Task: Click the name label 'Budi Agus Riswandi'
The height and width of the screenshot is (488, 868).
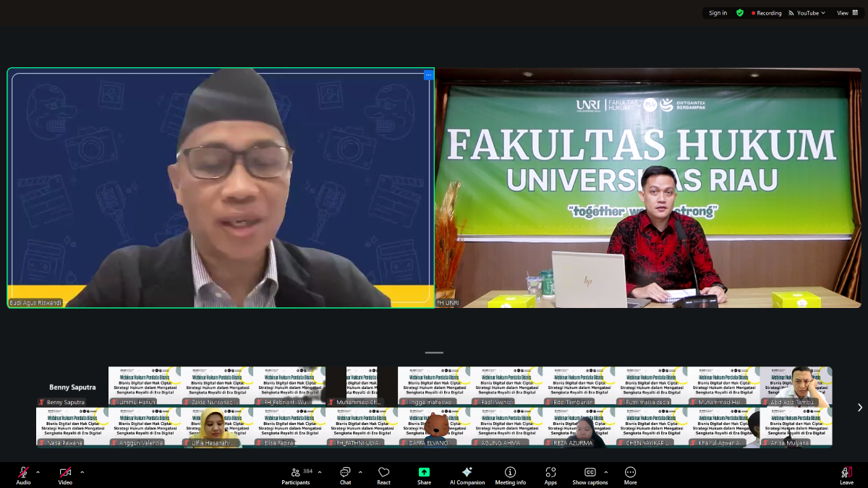Action: click(35, 303)
